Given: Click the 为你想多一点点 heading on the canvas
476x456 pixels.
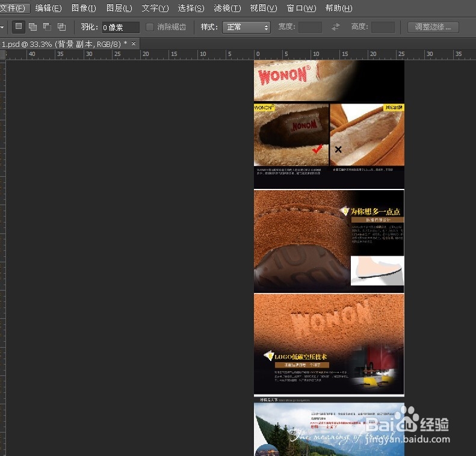Looking at the screenshot, I should pyautogui.click(x=376, y=211).
